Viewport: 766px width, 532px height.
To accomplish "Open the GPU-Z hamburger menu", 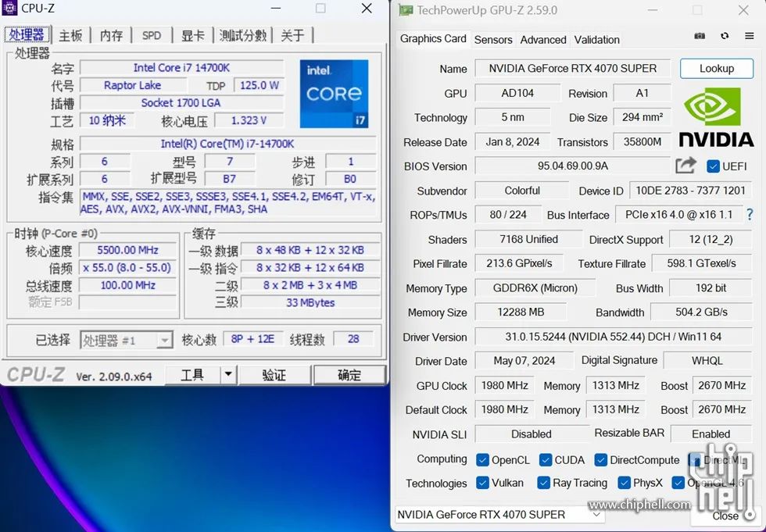I will point(749,36).
